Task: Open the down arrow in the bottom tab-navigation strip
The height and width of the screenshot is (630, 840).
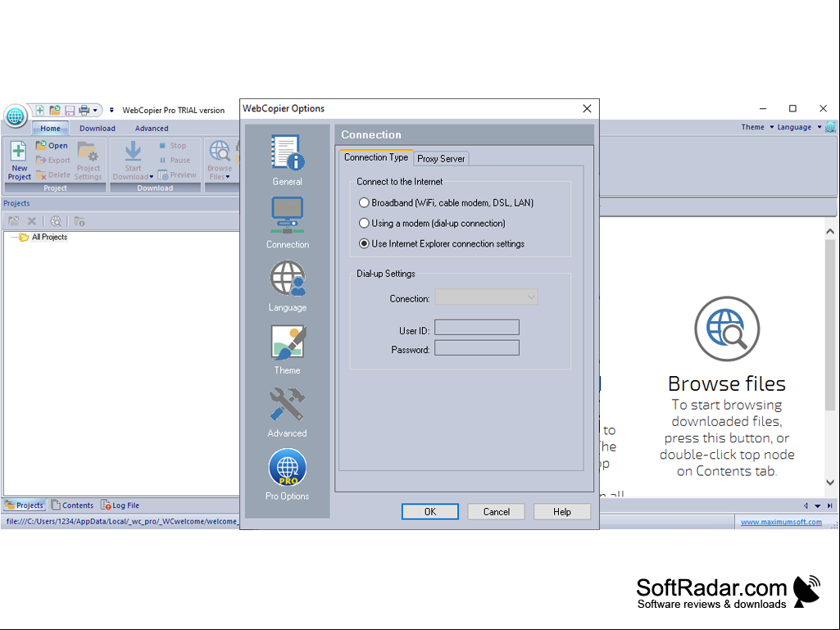Action: [x=818, y=505]
